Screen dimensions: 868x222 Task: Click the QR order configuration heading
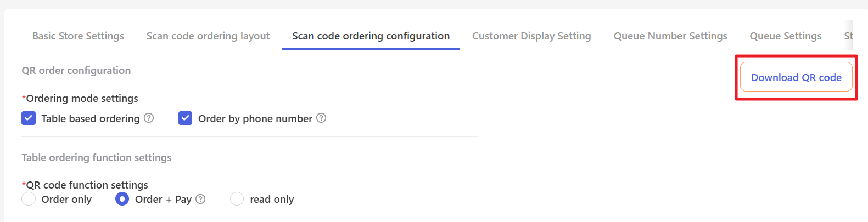click(76, 71)
